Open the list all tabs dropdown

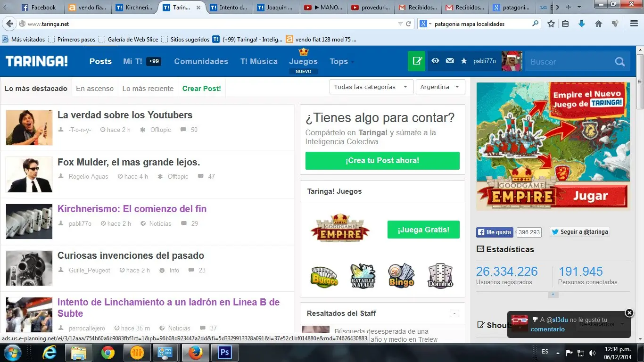coord(580,7)
